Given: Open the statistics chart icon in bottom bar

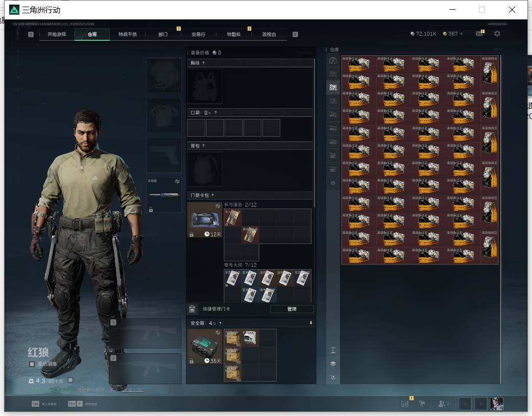Looking at the screenshot, I should [405, 403].
